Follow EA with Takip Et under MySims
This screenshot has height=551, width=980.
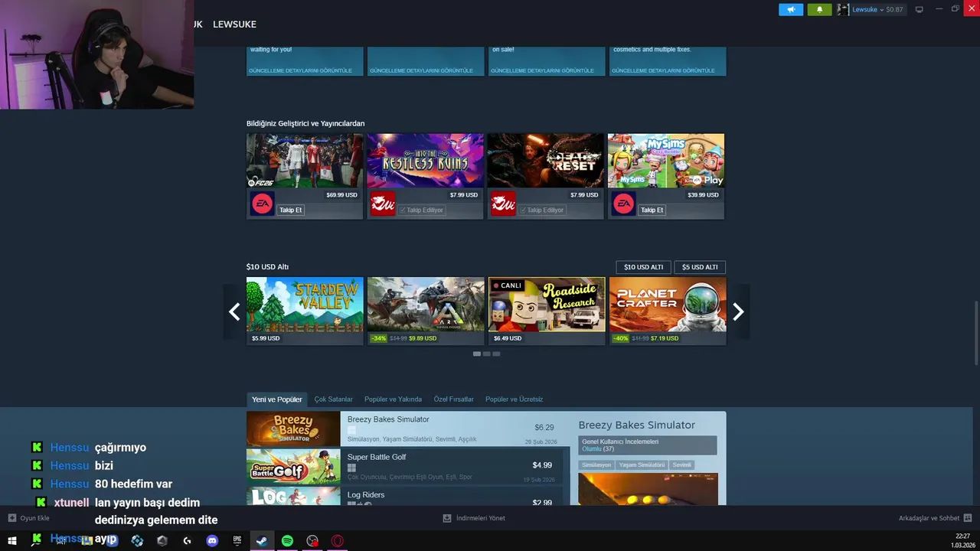[652, 210]
